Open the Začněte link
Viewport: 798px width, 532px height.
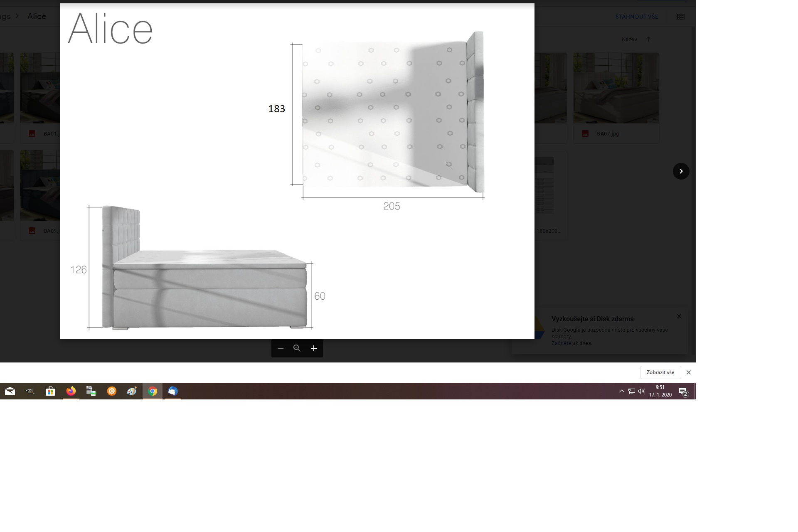tap(561, 343)
